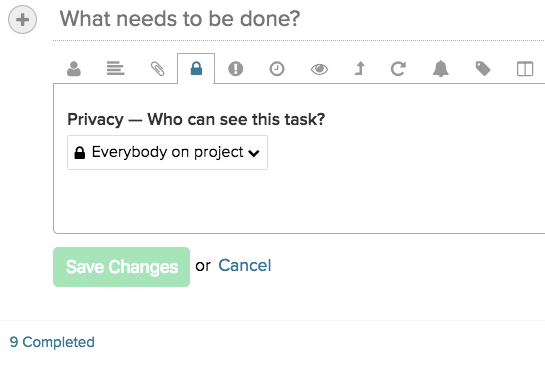This screenshot has width=545, height=374.
Task: Open the tag label tab
Action: click(x=483, y=69)
